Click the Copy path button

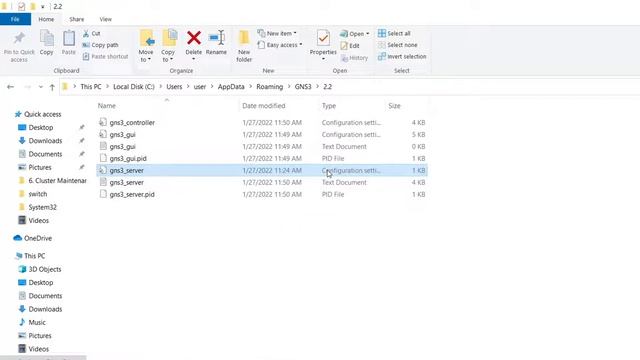click(x=100, y=45)
